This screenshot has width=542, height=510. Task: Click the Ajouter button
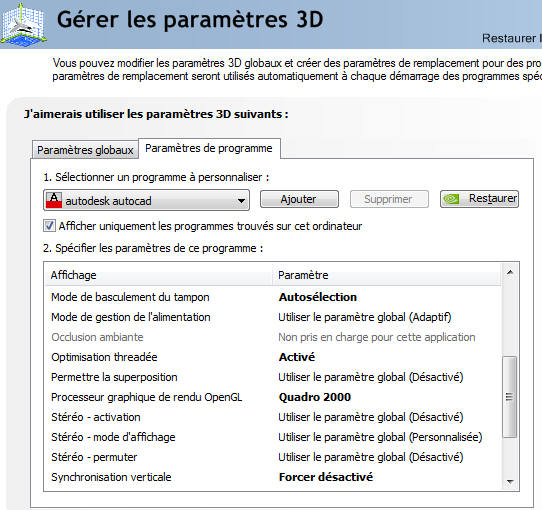(x=299, y=199)
